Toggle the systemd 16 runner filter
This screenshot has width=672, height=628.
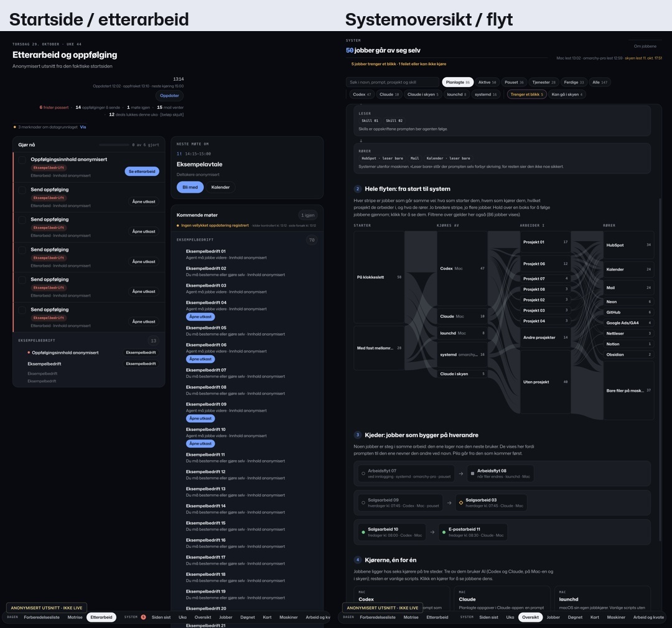click(x=485, y=95)
